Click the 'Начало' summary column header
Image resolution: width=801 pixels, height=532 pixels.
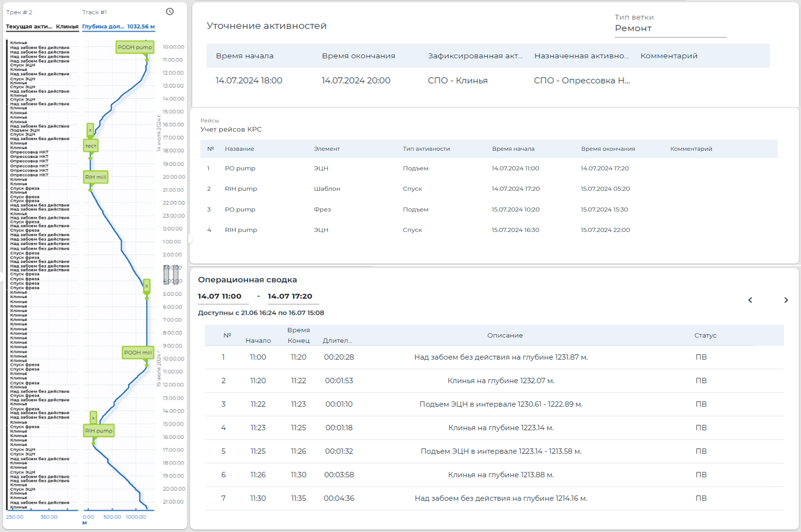tap(258, 341)
